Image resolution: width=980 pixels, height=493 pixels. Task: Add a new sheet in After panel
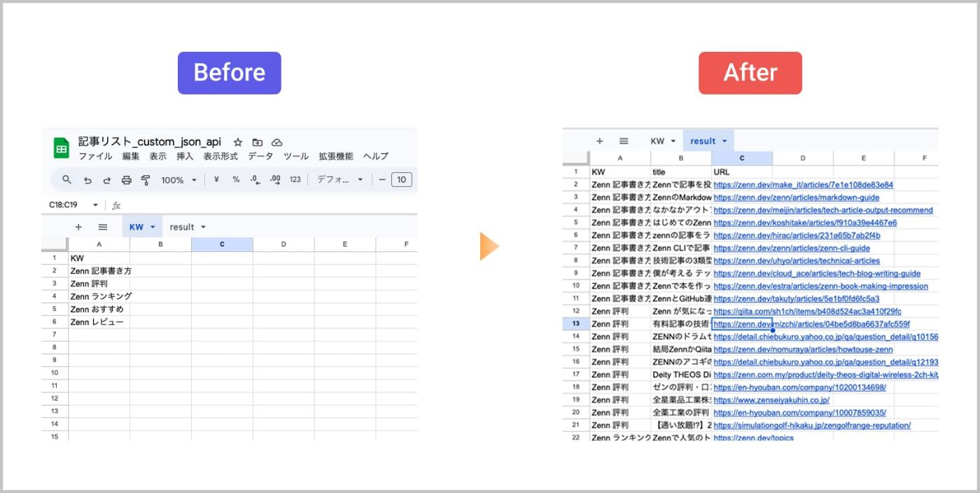(599, 141)
